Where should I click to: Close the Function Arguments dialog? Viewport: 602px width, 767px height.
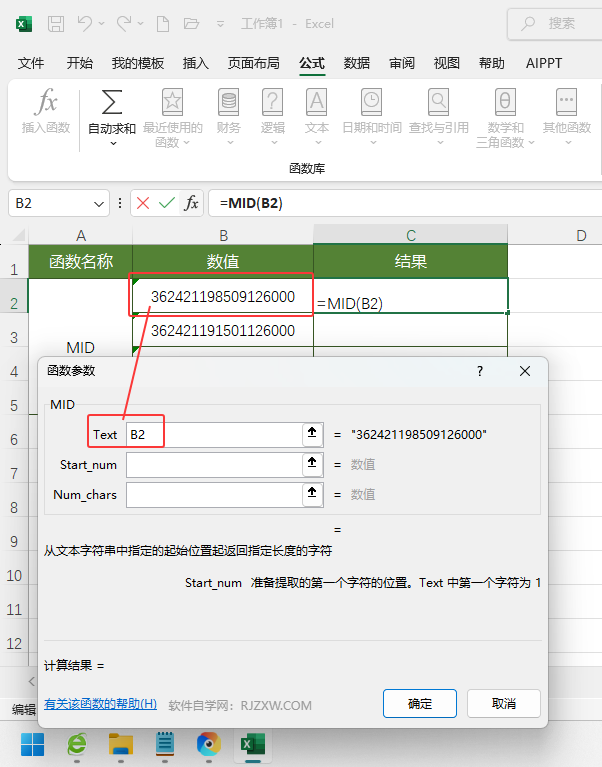(x=525, y=371)
